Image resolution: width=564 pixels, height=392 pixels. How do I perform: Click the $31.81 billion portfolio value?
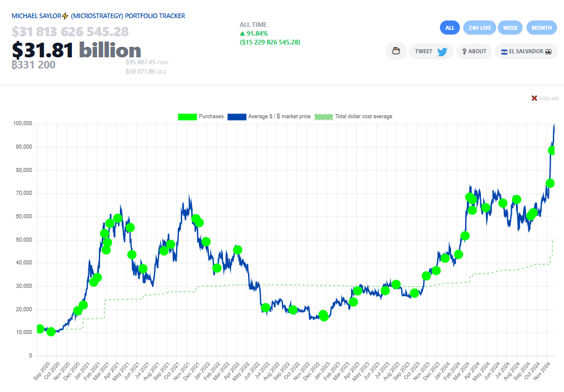click(77, 50)
